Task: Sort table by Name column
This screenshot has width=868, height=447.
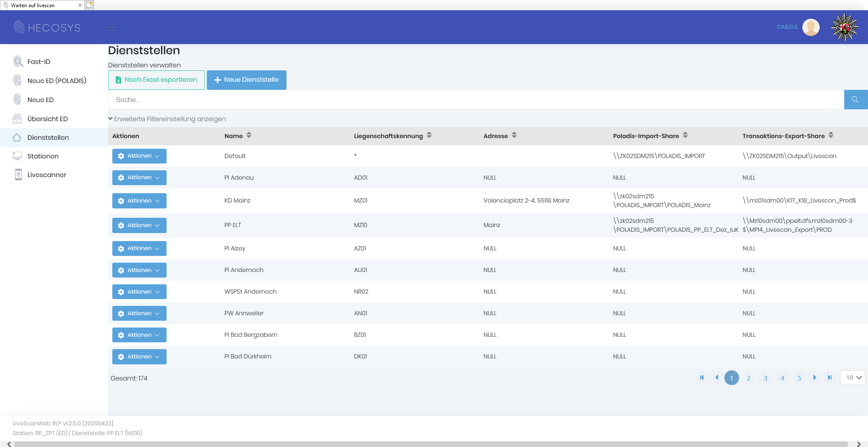Action: [x=249, y=136]
